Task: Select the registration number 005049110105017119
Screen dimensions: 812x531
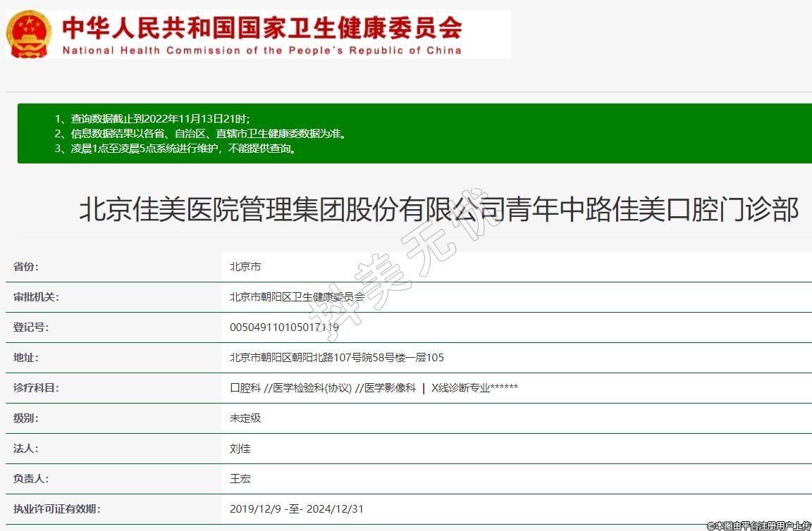Action: 284,327
